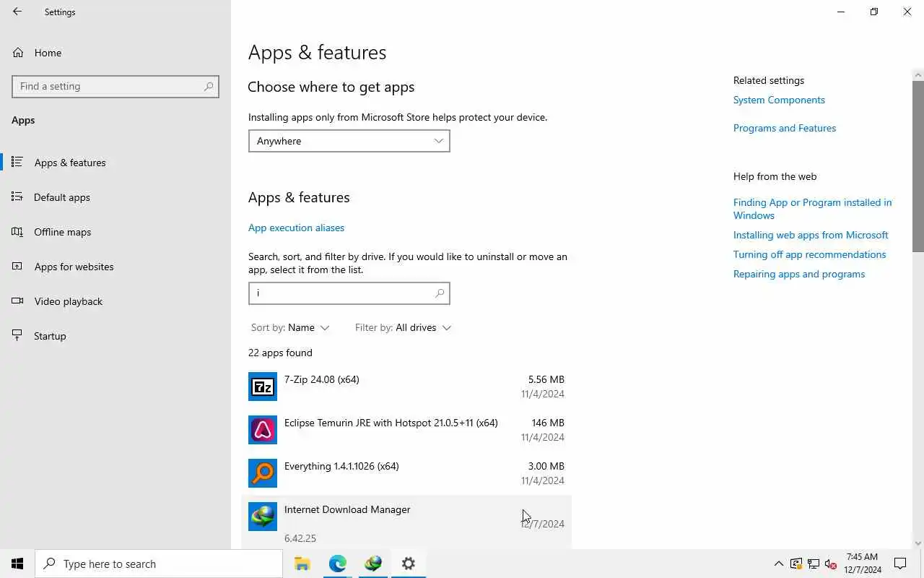The image size is (924, 578).
Task: Select Eclipse Temurin JRE with Hotspot entry
Action: pyautogui.click(x=406, y=430)
